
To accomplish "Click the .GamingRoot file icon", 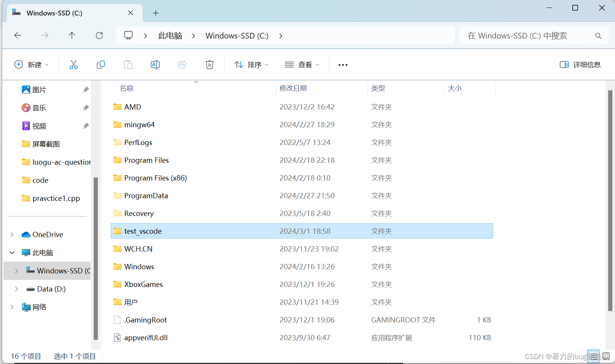I will tap(117, 320).
